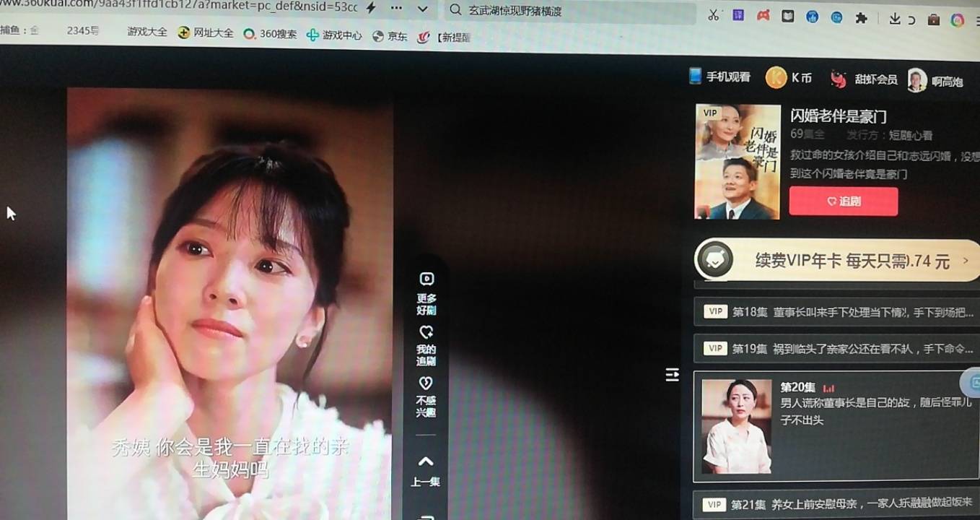Click 手机观看 phone viewing option
This screenshot has width=980, height=520.
719,77
